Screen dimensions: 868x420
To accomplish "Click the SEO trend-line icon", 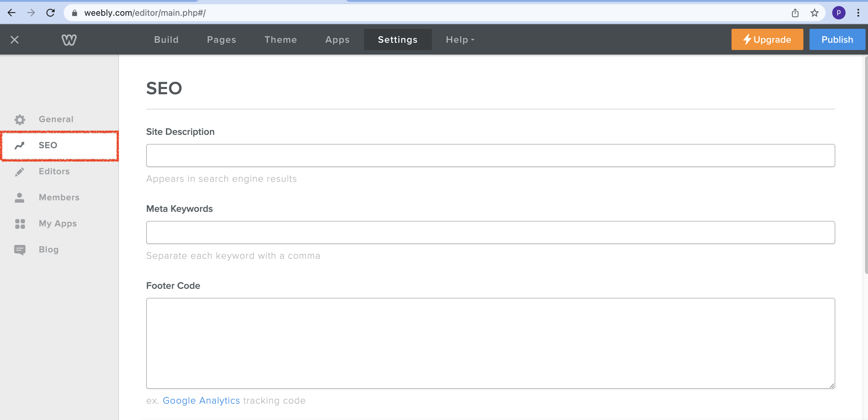I will click(x=19, y=145).
